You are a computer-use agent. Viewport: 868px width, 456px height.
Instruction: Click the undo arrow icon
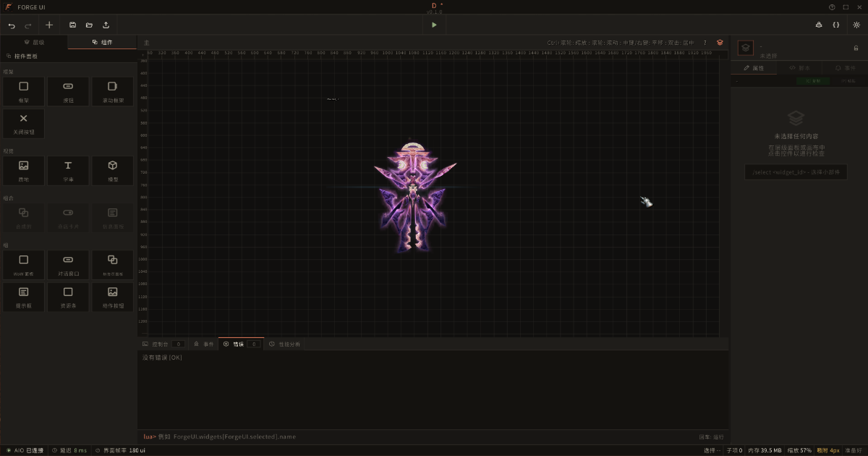tap(12, 25)
